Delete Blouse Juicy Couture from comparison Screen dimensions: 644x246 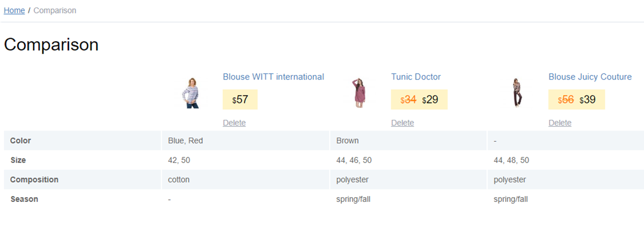point(560,123)
